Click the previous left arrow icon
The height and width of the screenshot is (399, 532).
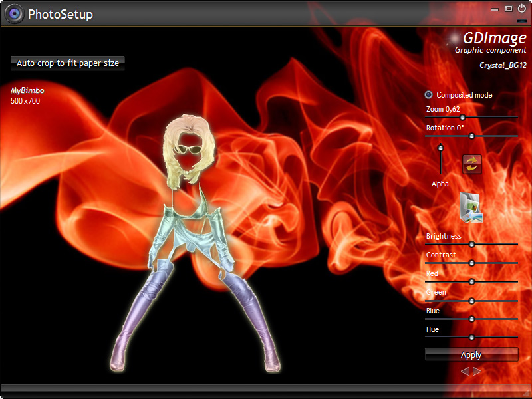[x=465, y=371]
